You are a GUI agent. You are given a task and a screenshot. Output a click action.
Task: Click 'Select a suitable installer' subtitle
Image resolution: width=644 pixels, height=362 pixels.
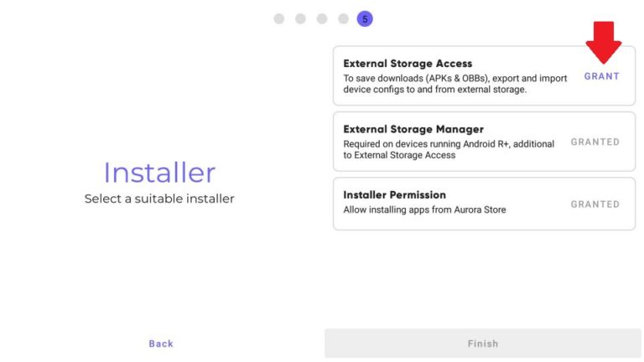159,199
